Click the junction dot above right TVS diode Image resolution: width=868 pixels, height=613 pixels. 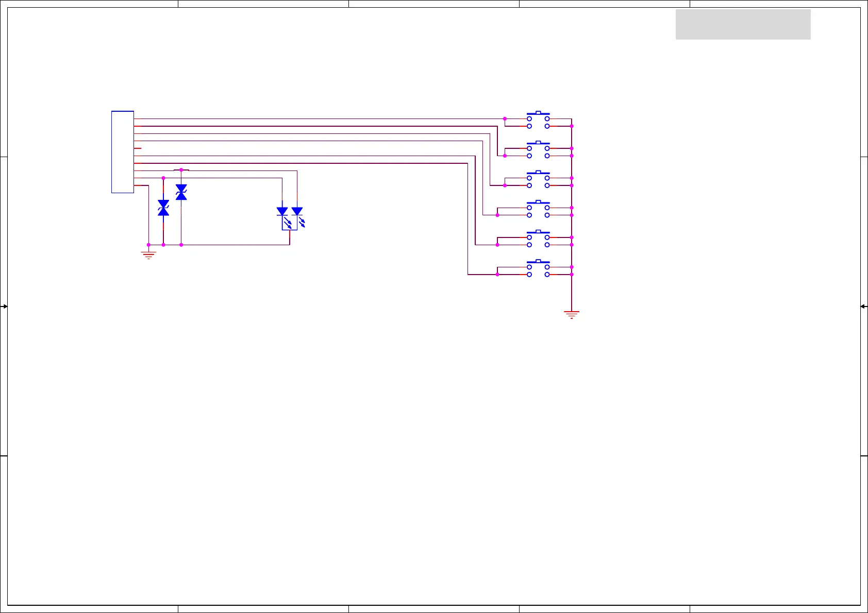tap(181, 170)
